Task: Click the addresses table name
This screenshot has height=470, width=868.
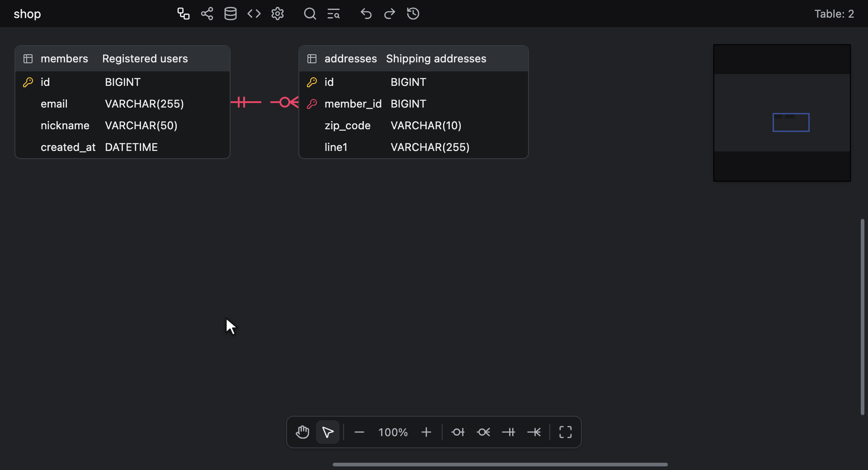Action: click(x=351, y=59)
